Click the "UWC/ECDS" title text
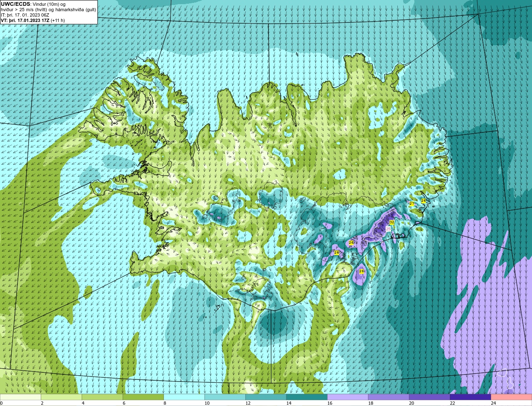 click(15, 4)
